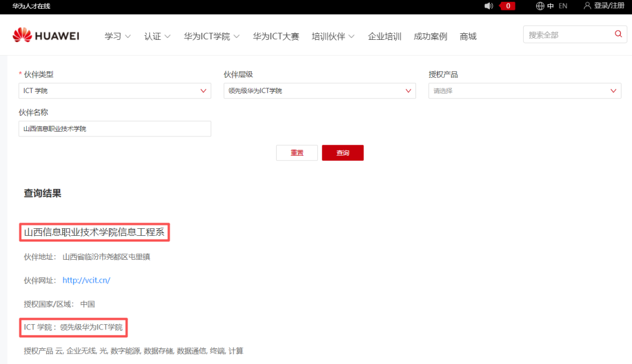The image size is (632, 364).
Task: Open the globe language selector icon
Action: pos(540,6)
